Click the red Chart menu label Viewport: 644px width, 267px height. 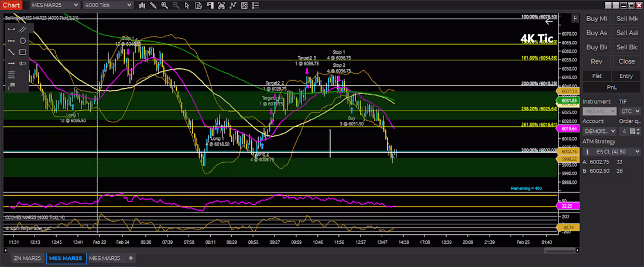point(11,5)
